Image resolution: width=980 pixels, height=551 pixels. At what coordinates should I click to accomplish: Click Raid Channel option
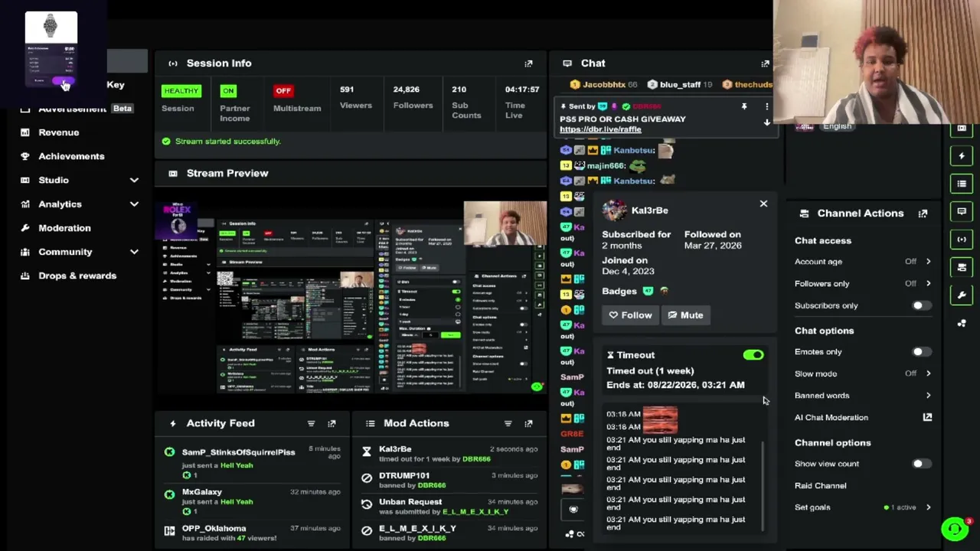[821, 486]
